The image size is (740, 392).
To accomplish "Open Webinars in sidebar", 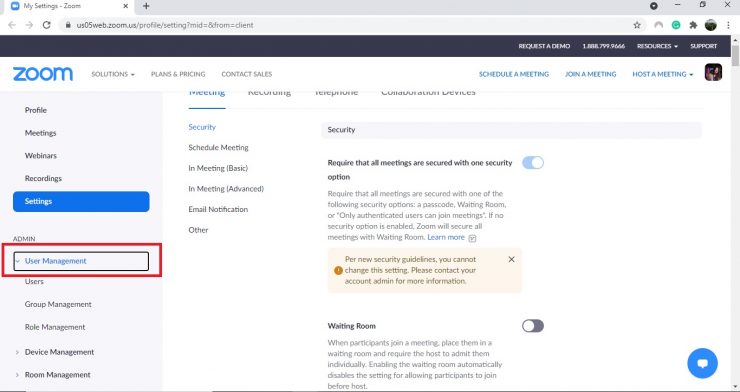I will (41, 156).
